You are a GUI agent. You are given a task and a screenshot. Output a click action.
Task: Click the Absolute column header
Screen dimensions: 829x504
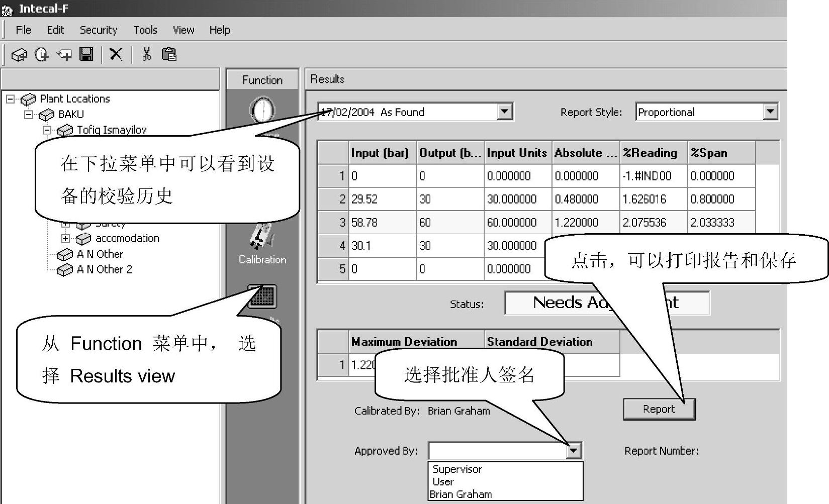(586, 153)
